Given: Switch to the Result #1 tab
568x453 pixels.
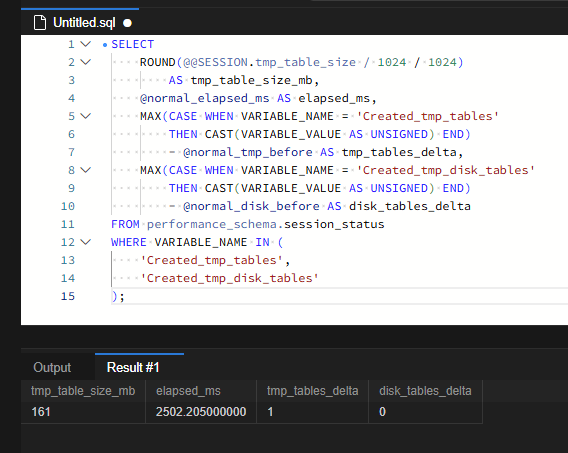Looking at the screenshot, I should 133,367.
